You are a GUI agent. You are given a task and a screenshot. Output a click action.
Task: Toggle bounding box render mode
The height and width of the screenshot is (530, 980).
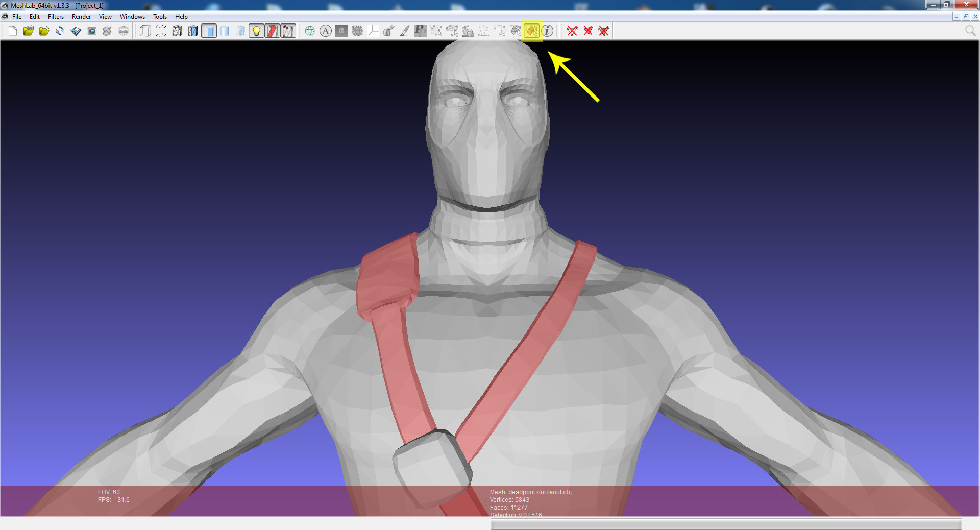145,31
